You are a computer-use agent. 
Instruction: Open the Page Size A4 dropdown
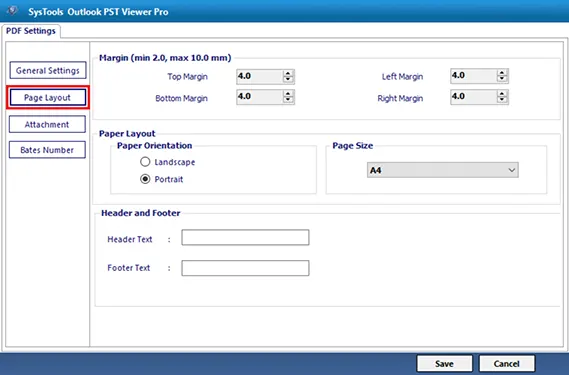click(x=443, y=170)
